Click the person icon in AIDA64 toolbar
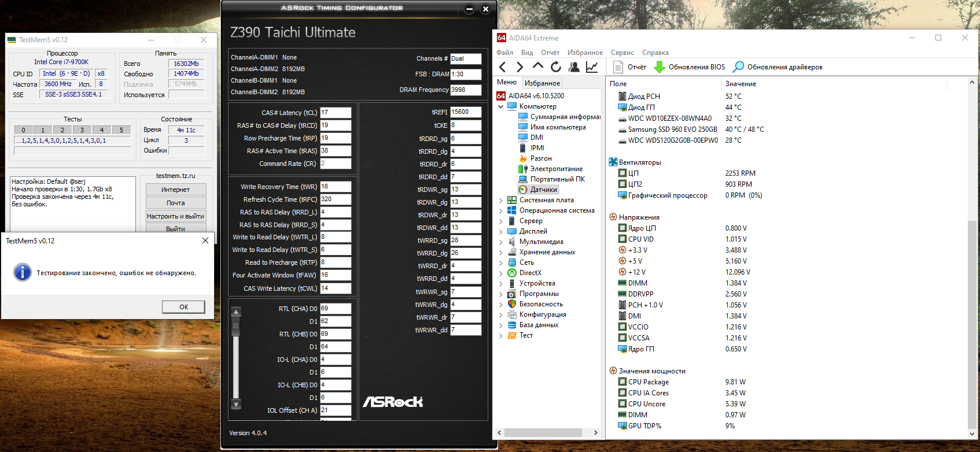 coord(574,67)
